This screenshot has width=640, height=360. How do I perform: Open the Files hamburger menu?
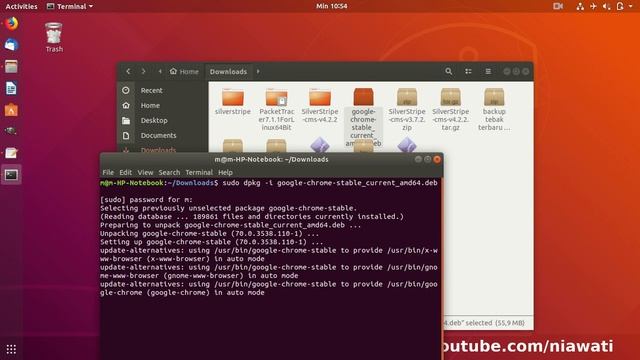pos(488,71)
